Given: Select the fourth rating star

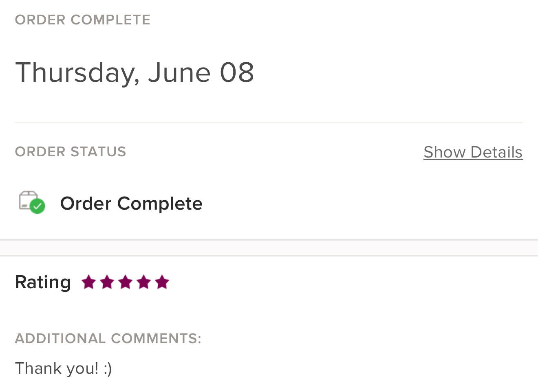Looking at the screenshot, I should click(143, 282).
